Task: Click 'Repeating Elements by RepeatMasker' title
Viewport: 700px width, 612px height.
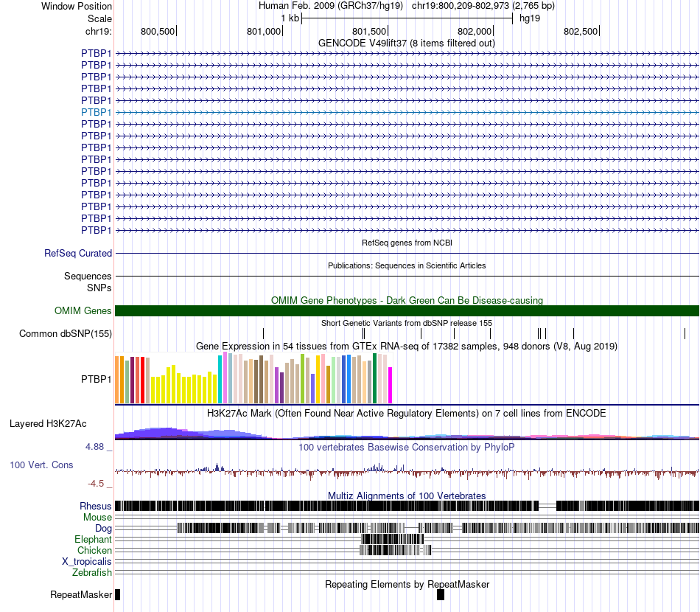Action: 407,584
